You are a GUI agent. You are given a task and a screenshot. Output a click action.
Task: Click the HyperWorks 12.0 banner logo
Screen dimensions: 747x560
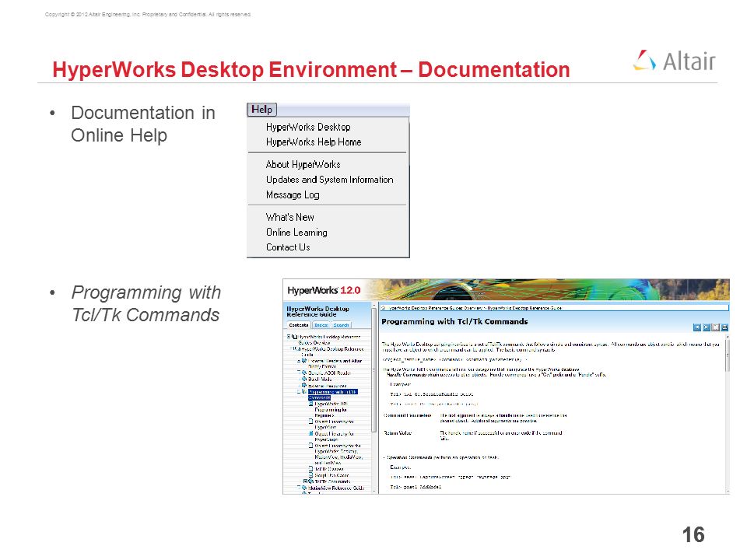pos(324,290)
